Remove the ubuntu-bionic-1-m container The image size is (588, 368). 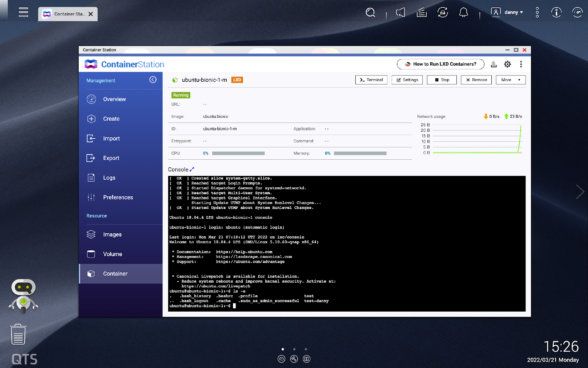tap(476, 80)
